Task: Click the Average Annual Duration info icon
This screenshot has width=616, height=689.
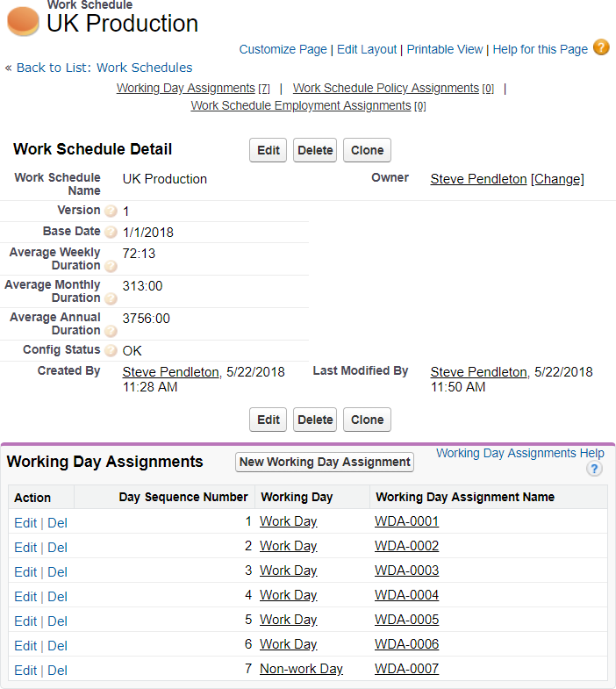Action: click(111, 331)
